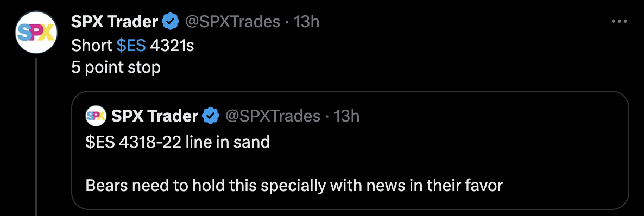
Task: Open the main tweet's 13h timestamp
Action: point(306,21)
